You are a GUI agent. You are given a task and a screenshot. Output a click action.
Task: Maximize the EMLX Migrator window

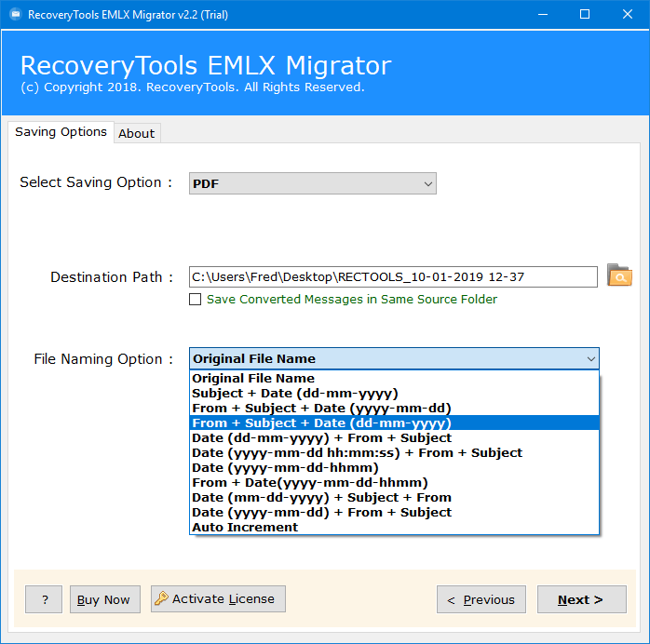tap(585, 15)
